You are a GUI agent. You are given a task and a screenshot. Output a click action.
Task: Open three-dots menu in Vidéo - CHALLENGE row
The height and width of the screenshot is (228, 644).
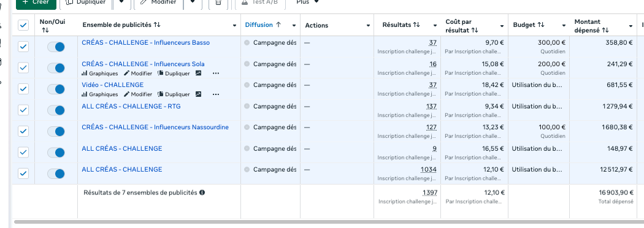216,94
